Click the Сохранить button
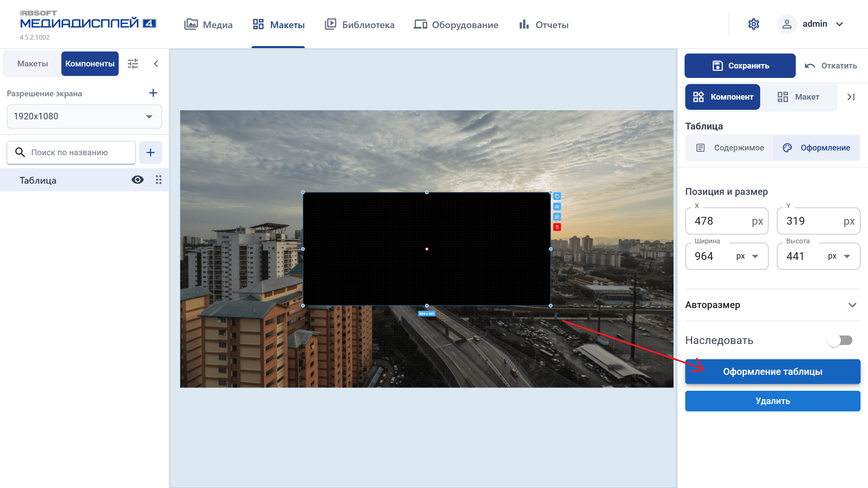The image size is (868, 488). tap(740, 66)
